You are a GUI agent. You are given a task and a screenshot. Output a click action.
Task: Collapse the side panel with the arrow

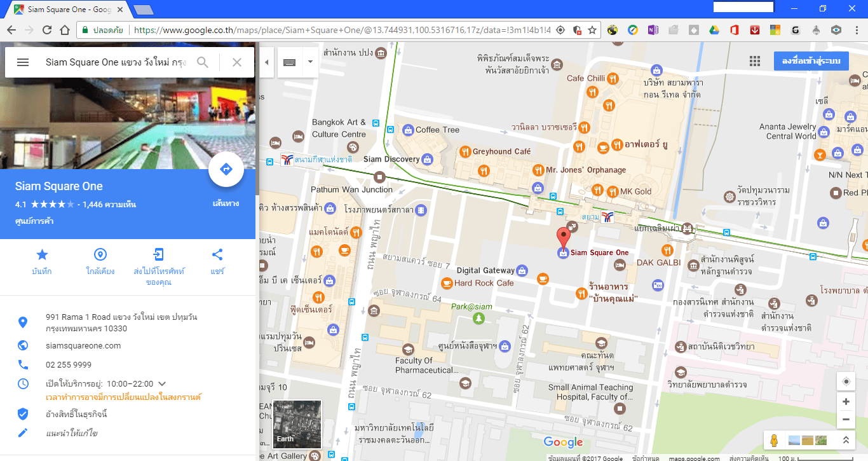point(266,62)
